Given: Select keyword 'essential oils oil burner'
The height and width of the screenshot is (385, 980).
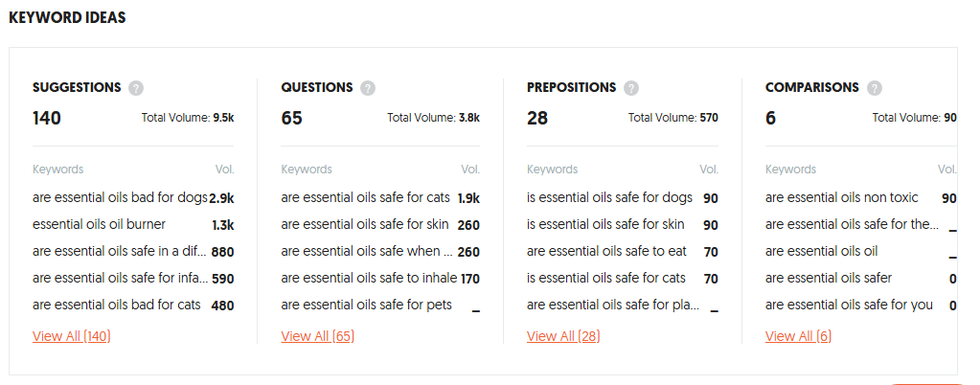Looking at the screenshot, I should click(99, 224).
